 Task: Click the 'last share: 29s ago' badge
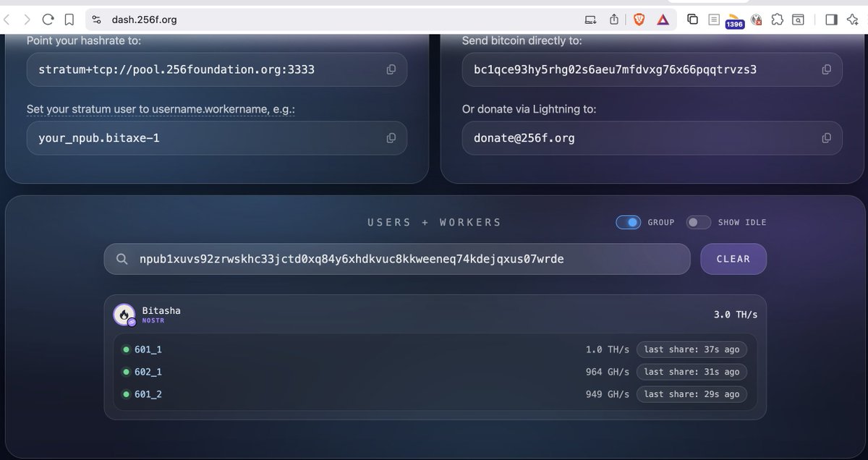pos(692,394)
